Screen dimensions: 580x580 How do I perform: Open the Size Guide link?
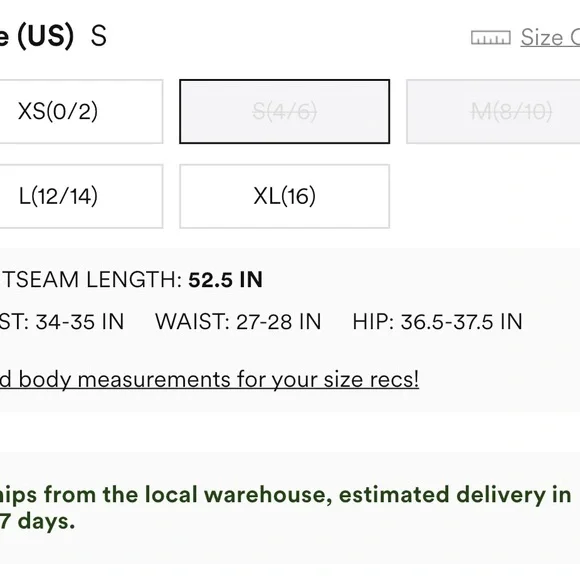pos(550,38)
